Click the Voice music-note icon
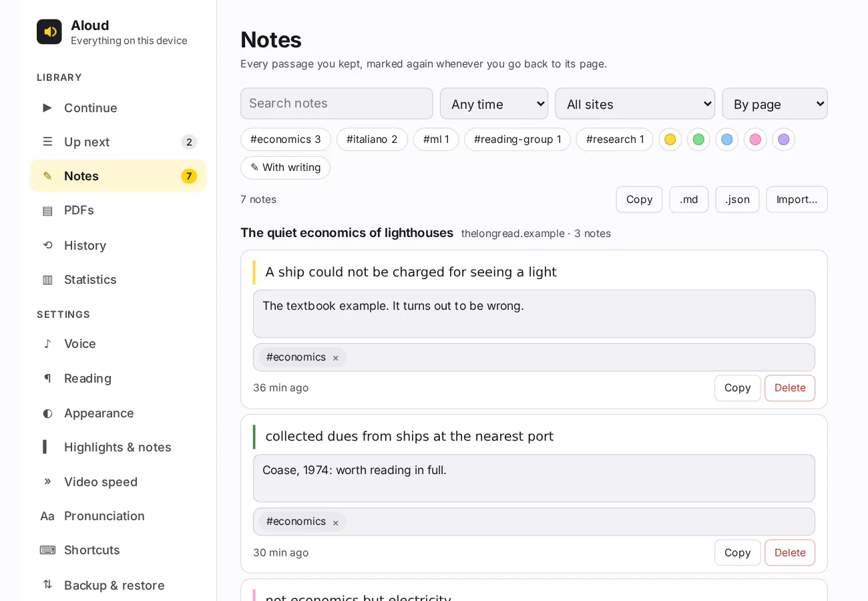The image size is (868, 601). point(47,344)
